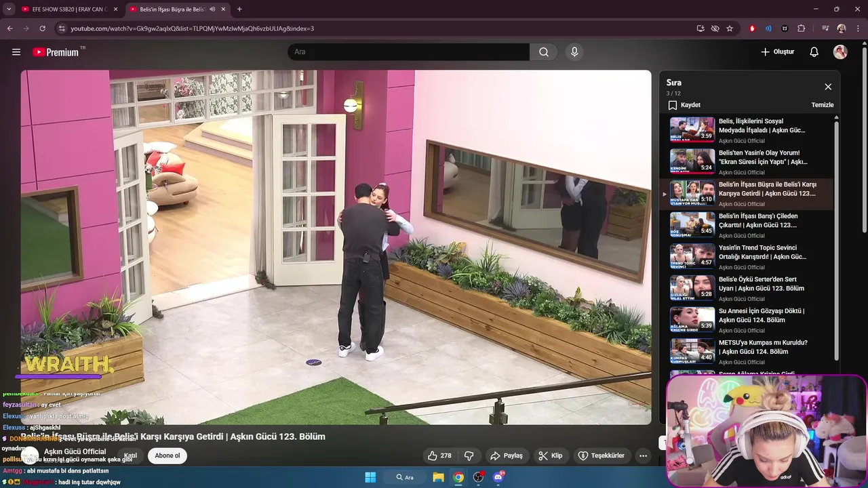The width and height of the screenshot is (868, 488).
Task: Open the blue sound waves extension
Action: coord(768,28)
